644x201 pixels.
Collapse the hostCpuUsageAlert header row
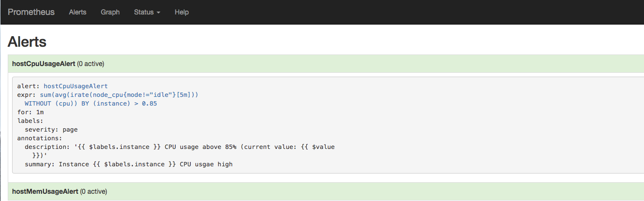coord(43,64)
